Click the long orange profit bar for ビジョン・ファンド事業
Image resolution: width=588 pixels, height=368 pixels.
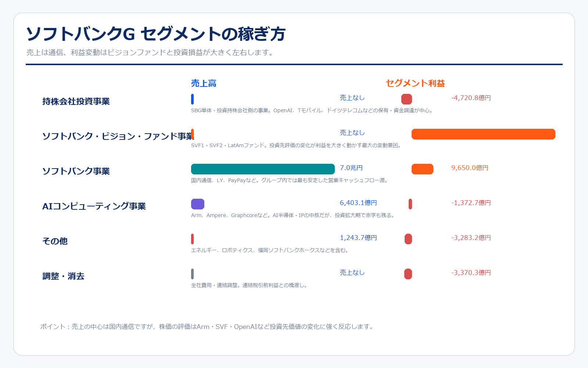pyautogui.click(x=483, y=134)
